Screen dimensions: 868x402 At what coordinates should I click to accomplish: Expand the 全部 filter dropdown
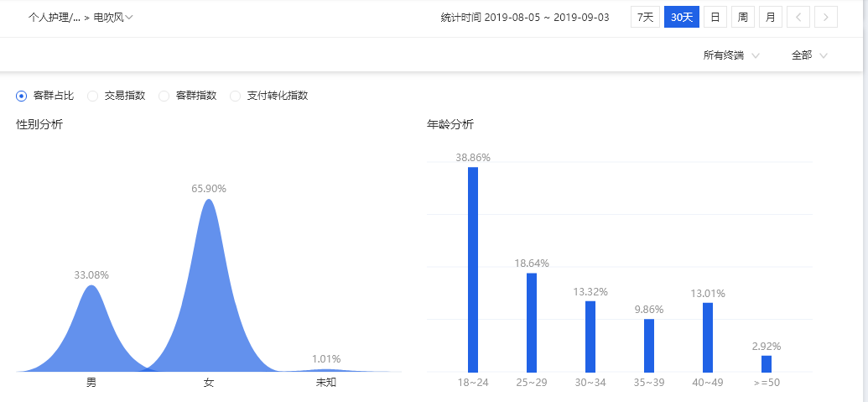pyautogui.click(x=809, y=55)
